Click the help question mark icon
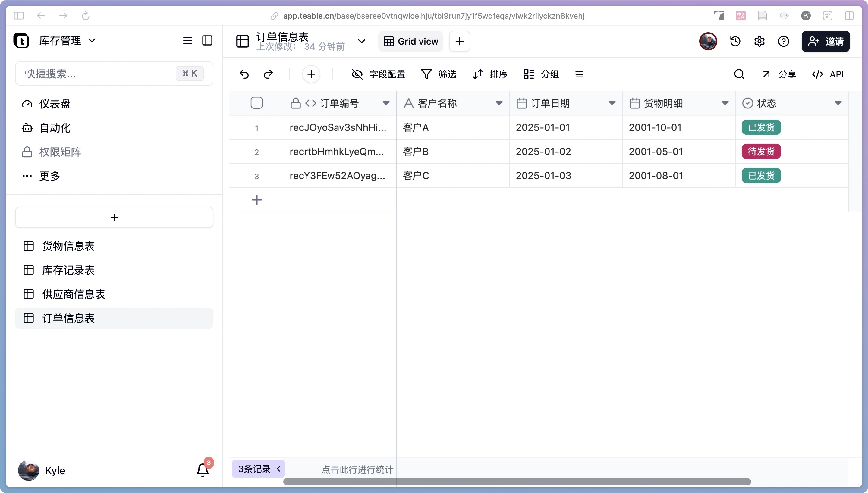The image size is (868, 493). (783, 41)
